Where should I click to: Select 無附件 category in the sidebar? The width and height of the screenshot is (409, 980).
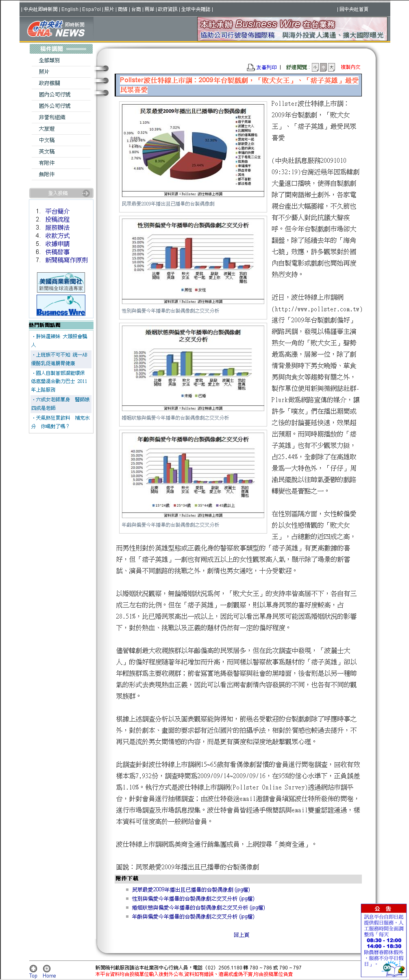[x=47, y=174]
